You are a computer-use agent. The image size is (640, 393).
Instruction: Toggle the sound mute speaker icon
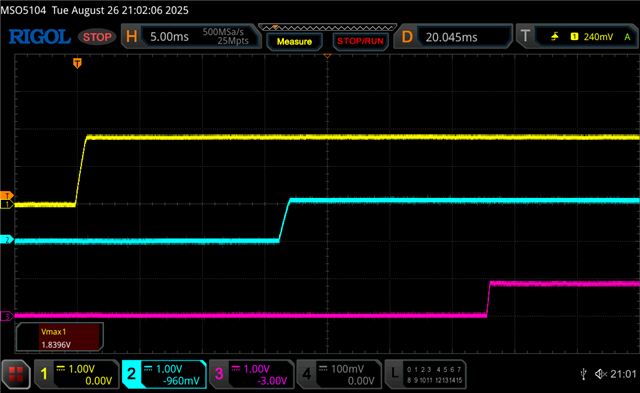coord(601,374)
